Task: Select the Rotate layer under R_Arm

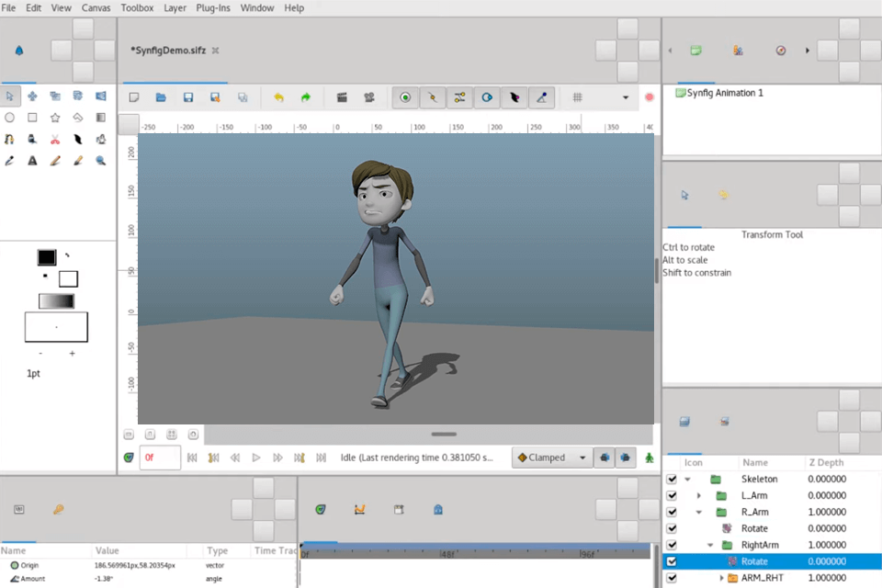Action: point(754,528)
